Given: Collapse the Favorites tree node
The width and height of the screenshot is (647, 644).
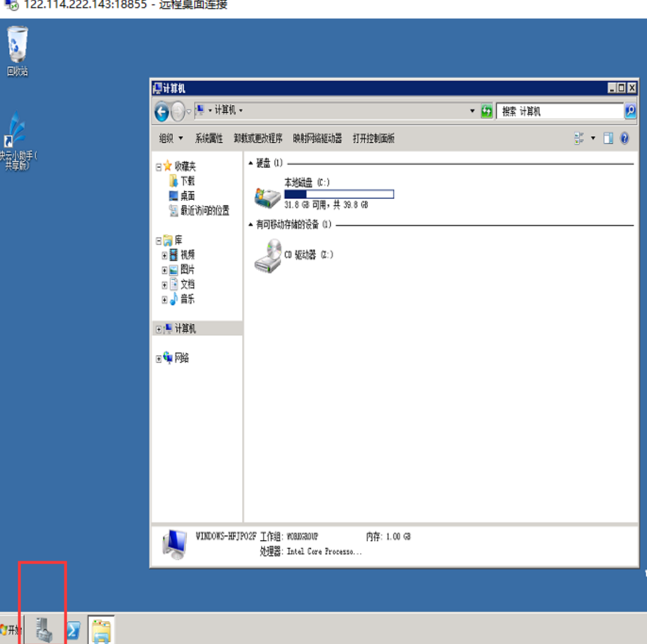Looking at the screenshot, I should (x=159, y=167).
